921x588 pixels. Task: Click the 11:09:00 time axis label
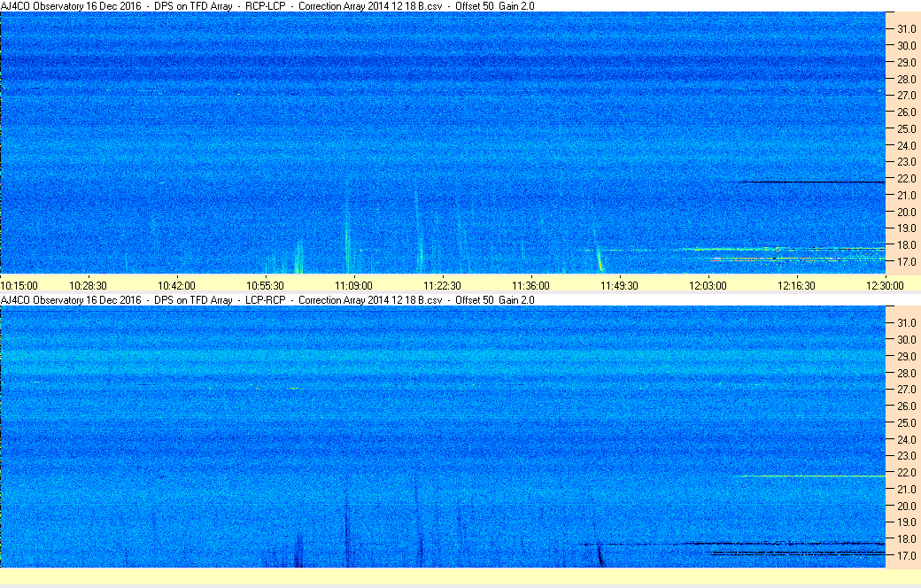coord(353,286)
